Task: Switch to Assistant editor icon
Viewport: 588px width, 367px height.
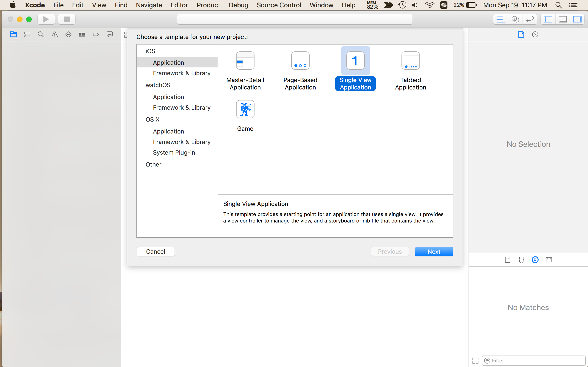Action: [x=515, y=19]
